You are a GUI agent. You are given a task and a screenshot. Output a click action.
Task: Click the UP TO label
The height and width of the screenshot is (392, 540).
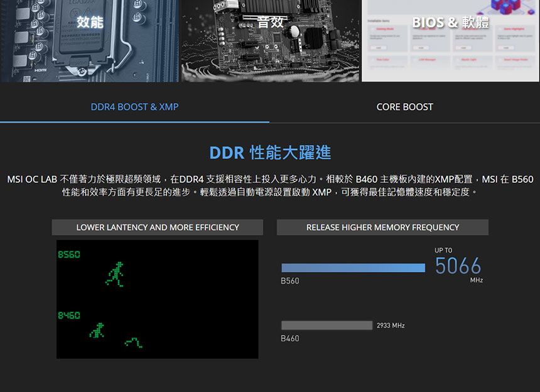pyautogui.click(x=443, y=251)
